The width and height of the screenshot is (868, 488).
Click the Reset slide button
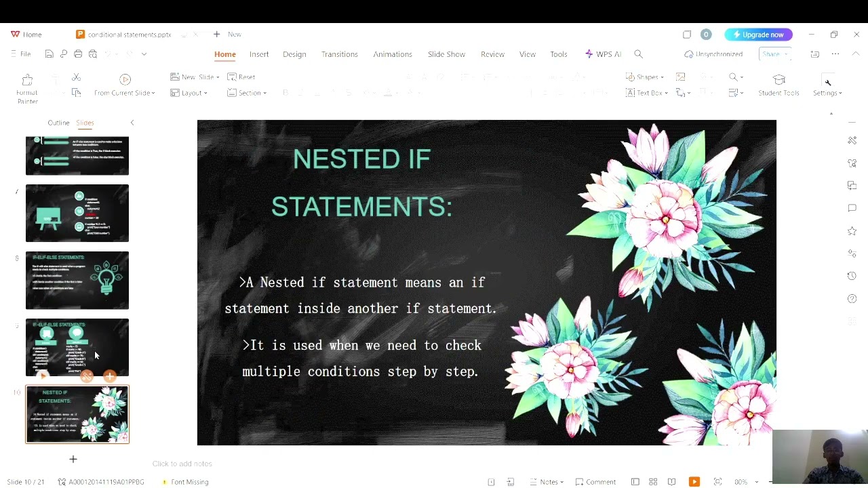241,77
